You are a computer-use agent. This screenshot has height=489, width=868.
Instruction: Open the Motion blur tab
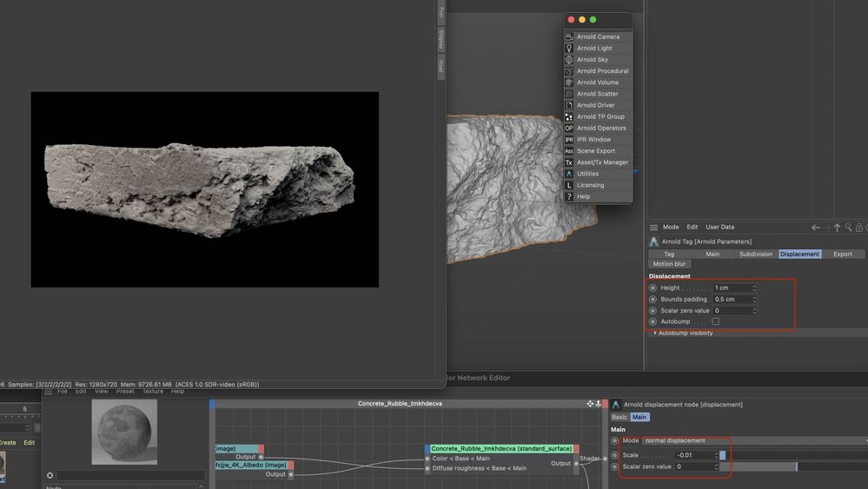coord(669,264)
